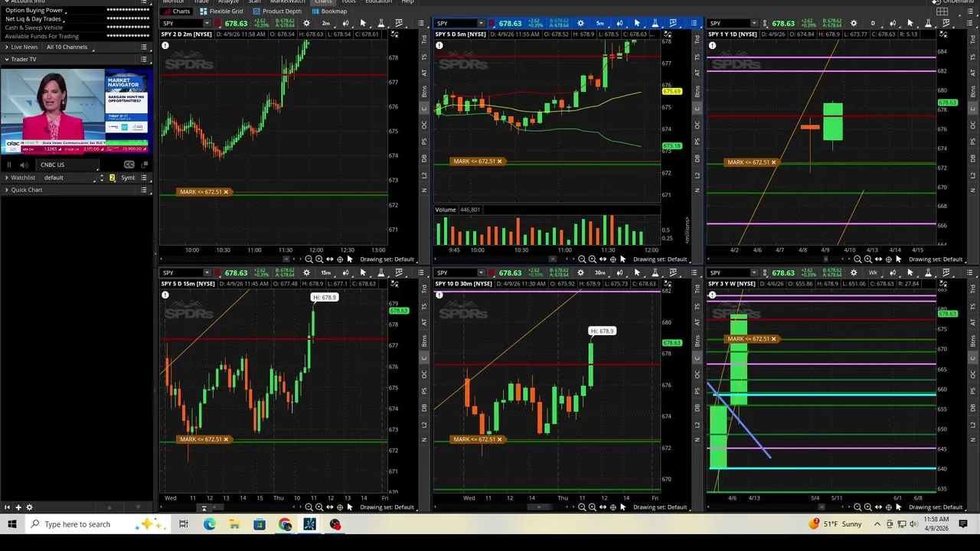Click the OnDemand button

(x=954, y=2)
